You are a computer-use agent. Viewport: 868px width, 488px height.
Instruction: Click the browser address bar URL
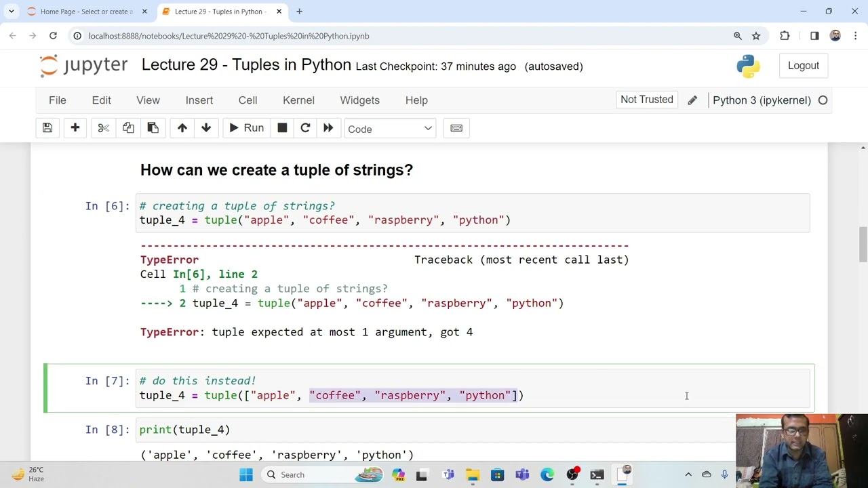click(x=229, y=36)
